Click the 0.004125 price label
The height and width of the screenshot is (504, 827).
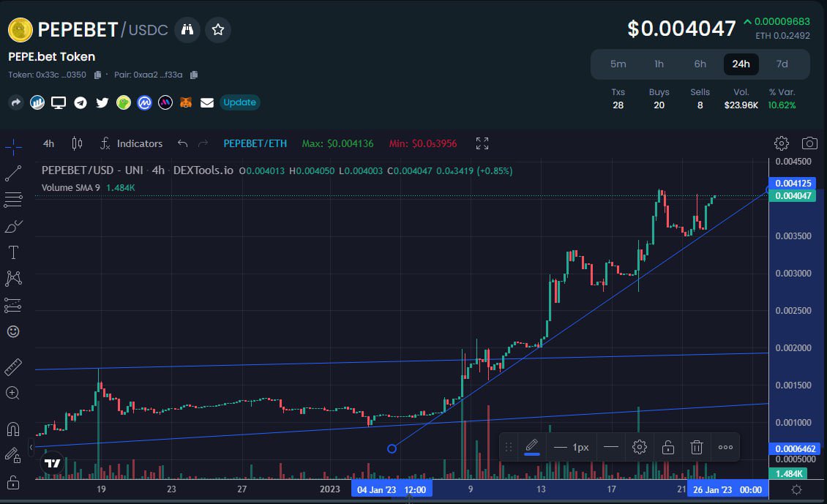793,183
